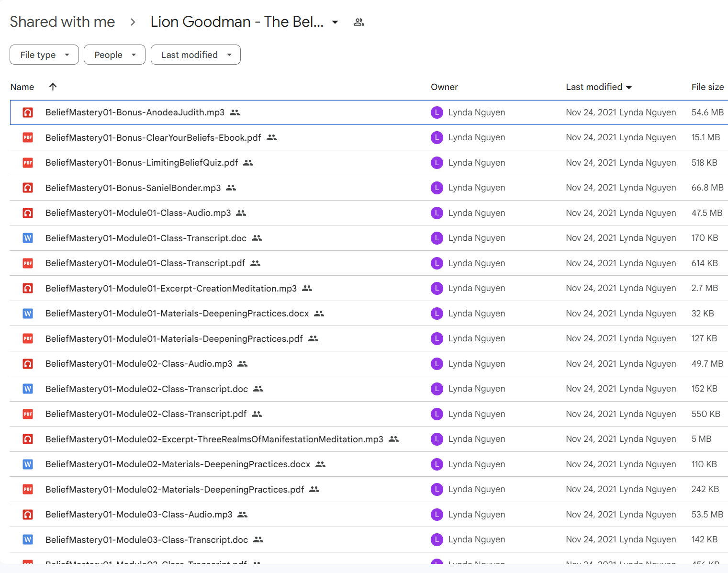Select file BeliefMastery01-Module02-Class-Transcript.pdf
This screenshot has width=728, height=573.
click(146, 414)
